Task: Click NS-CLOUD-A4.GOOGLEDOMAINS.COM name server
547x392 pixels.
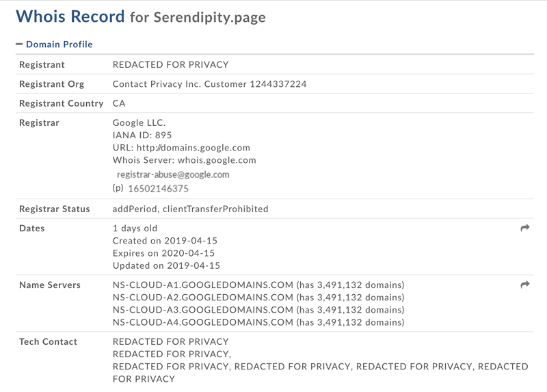Action: point(203,322)
